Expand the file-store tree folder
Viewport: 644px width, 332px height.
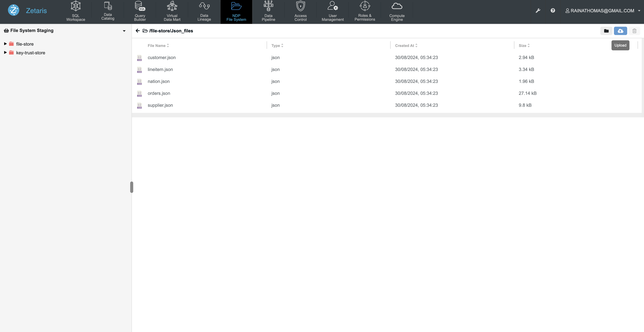tap(5, 44)
